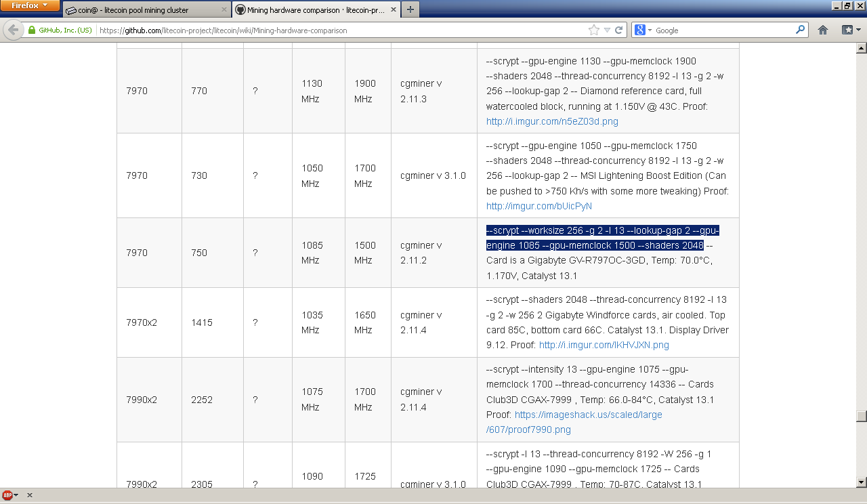Open the URL history dropdown arrow
The width and height of the screenshot is (867, 504).
coord(607,30)
